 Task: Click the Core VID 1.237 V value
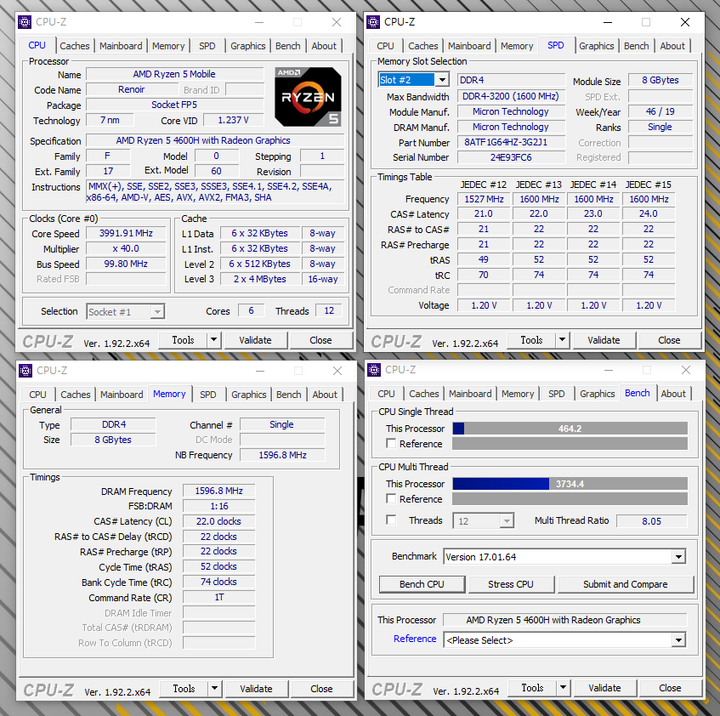coord(233,120)
